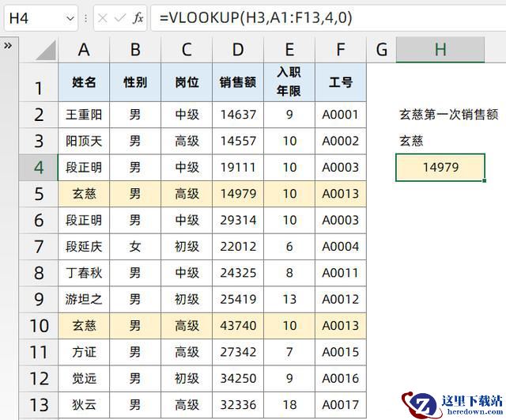Click the Name Box showing H4
The image size is (506, 420).
[41, 18]
